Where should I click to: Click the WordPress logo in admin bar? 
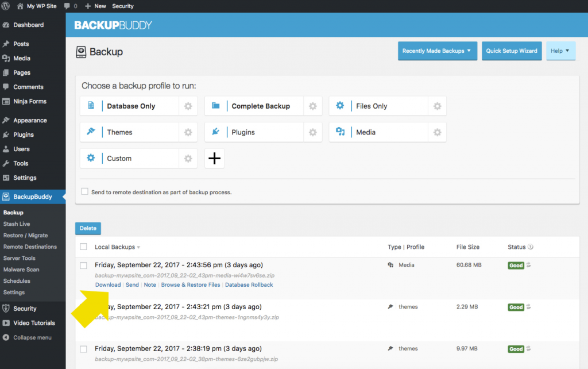[x=6, y=6]
